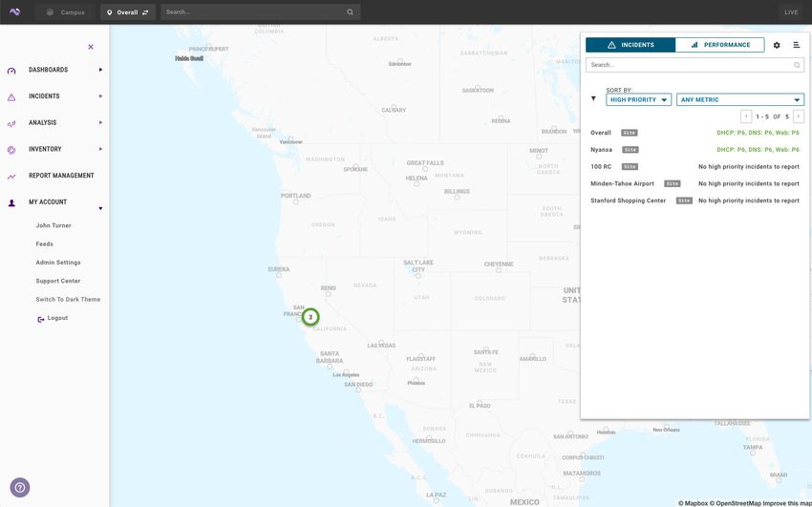The width and height of the screenshot is (812, 507).
Task: Click the swap arrows icon beside Overall
Action: point(145,12)
